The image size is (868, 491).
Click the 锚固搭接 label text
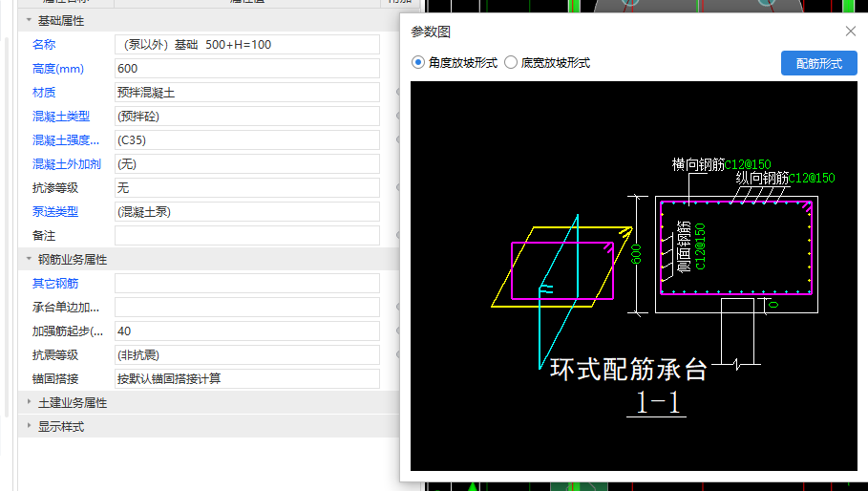point(55,378)
